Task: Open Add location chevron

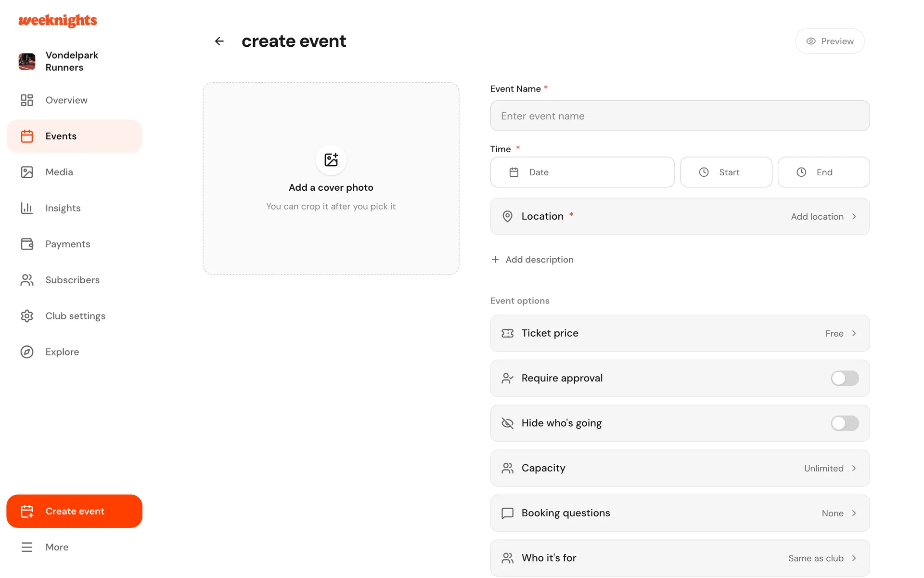Action: click(854, 217)
